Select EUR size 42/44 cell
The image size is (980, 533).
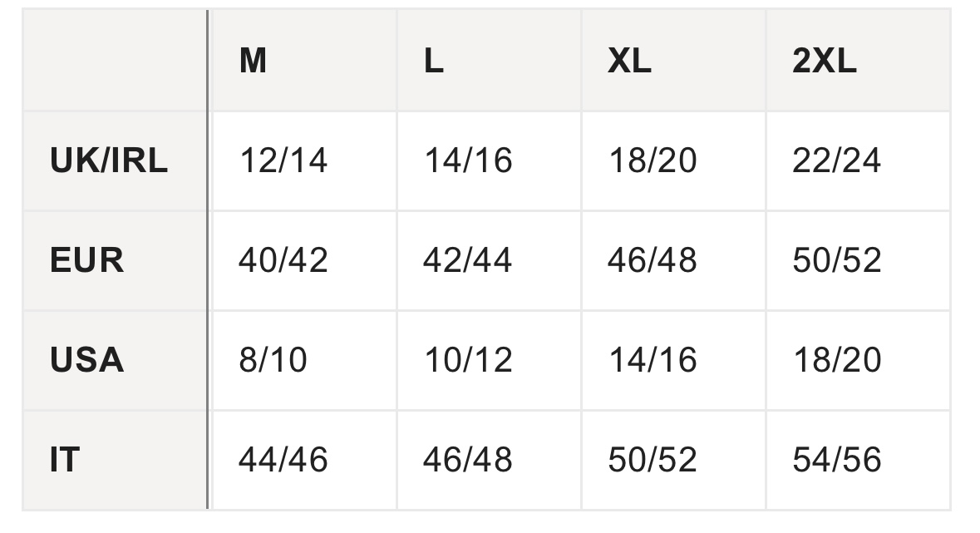click(x=489, y=261)
